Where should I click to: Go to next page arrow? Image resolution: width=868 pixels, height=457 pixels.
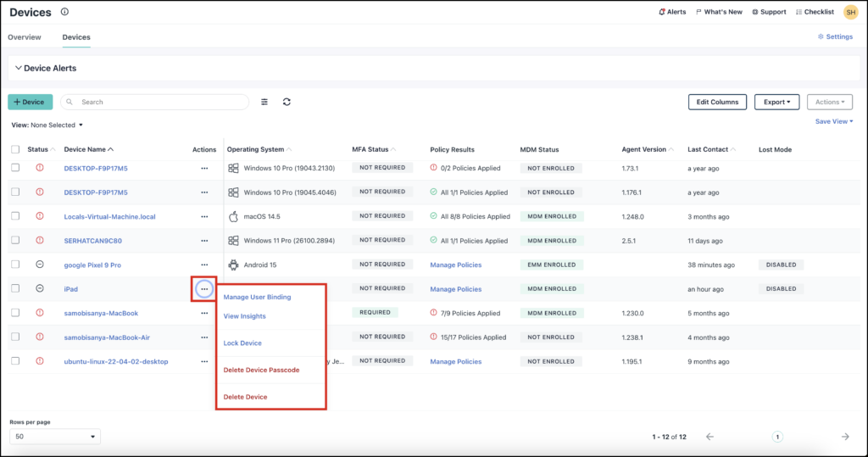[845, 437]
